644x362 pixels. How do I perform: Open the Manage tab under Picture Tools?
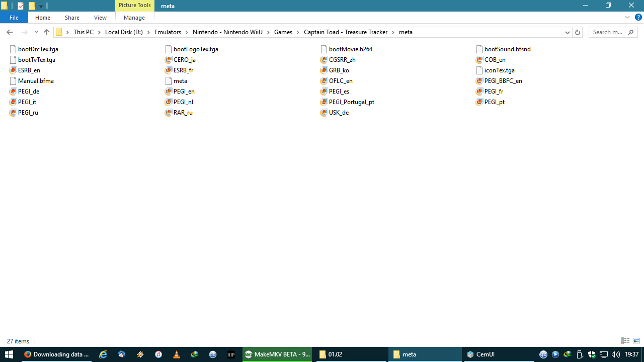pyautogui.click(x=134, y=18)
